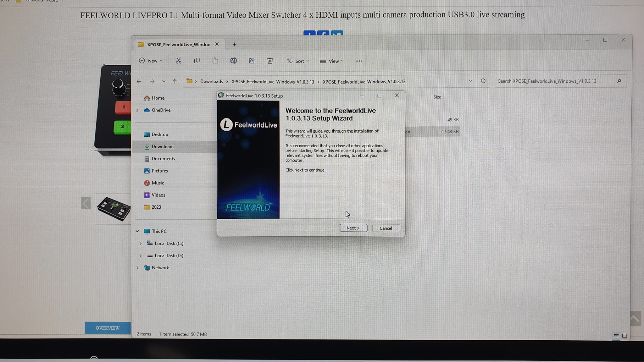Open the New dropdown in Explorer
Image resolution: width=644 pixels, height=362 pixels.
[x=151, y=61]
